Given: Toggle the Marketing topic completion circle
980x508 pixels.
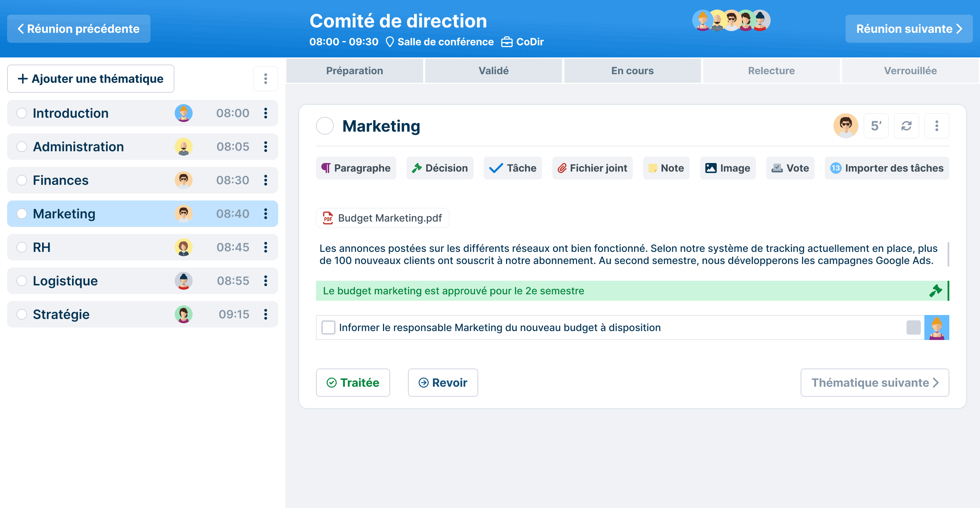Looking at the screenshot, I should [x=325, y=126].
